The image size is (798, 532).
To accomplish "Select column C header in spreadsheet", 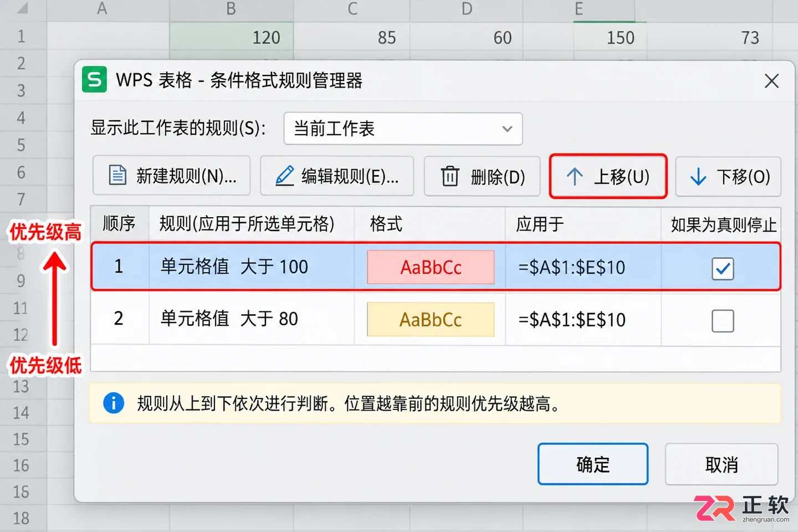I will 352,9.
